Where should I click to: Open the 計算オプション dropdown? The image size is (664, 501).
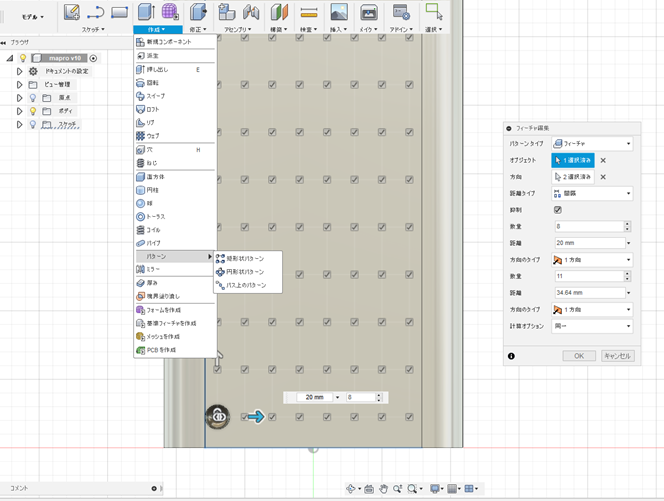(592, 326)
